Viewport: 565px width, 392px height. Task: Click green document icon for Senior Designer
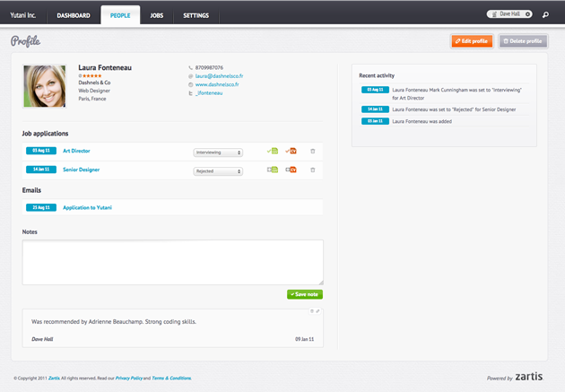pos(273,170)
